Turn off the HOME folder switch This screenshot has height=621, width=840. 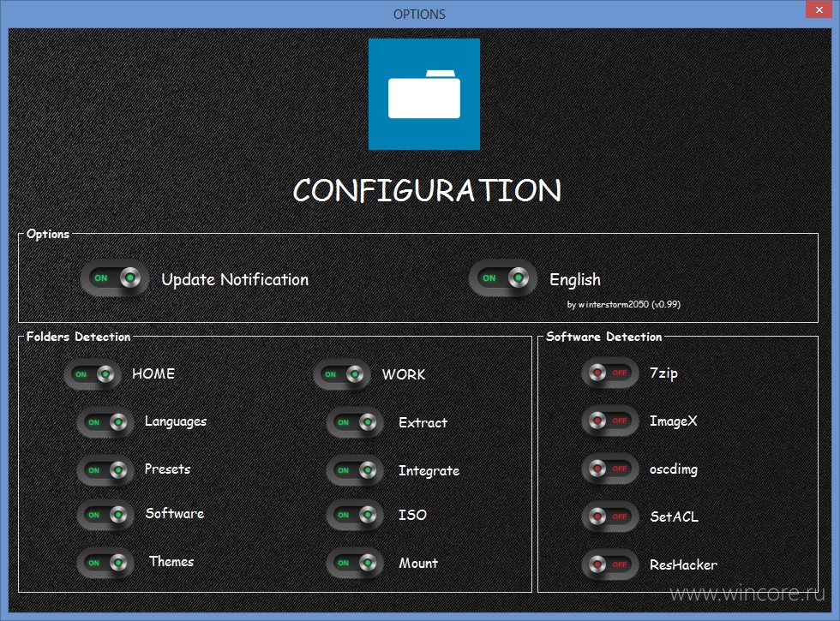click(x=93, y=374)
